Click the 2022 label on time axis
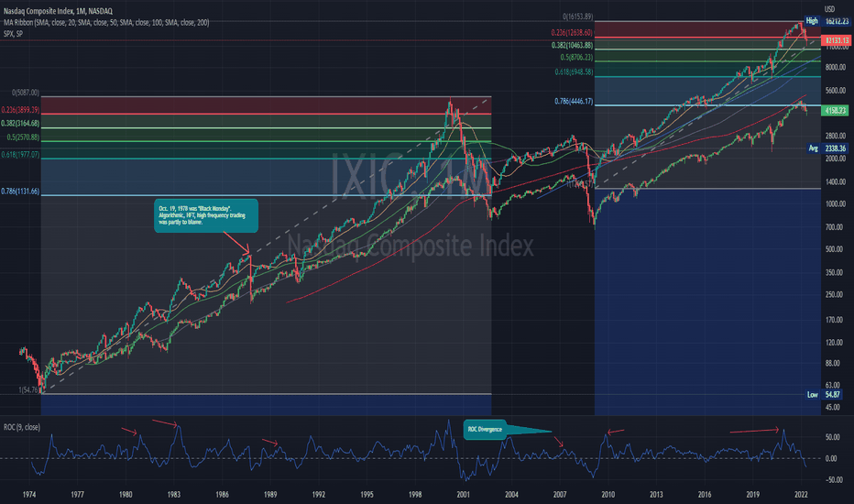 [801, 495]
